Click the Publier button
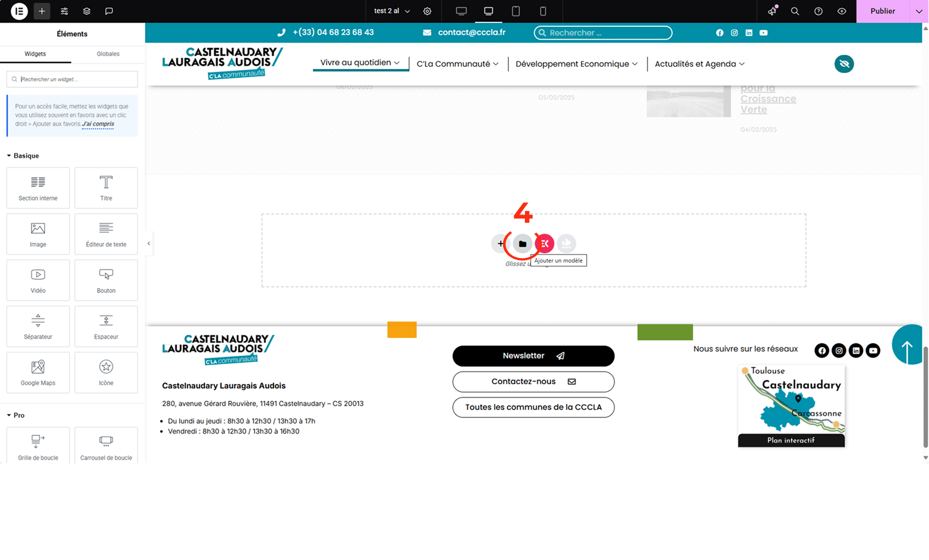This screenshot has width=929, height=560. click(x=883, y=11)
